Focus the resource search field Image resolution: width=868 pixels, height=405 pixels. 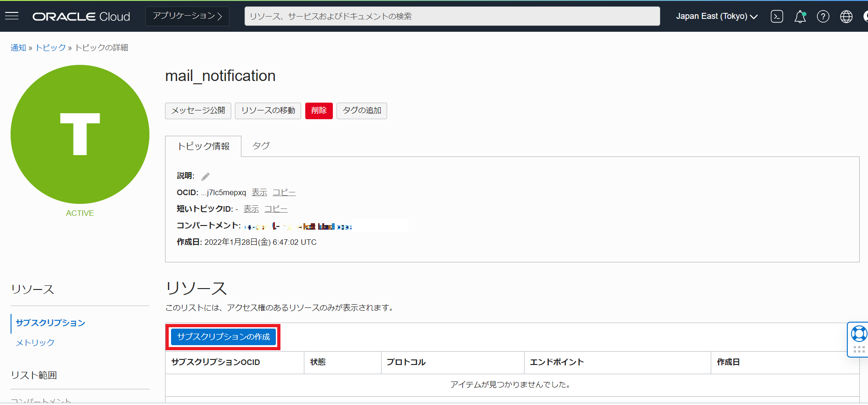tap(452, 16)
